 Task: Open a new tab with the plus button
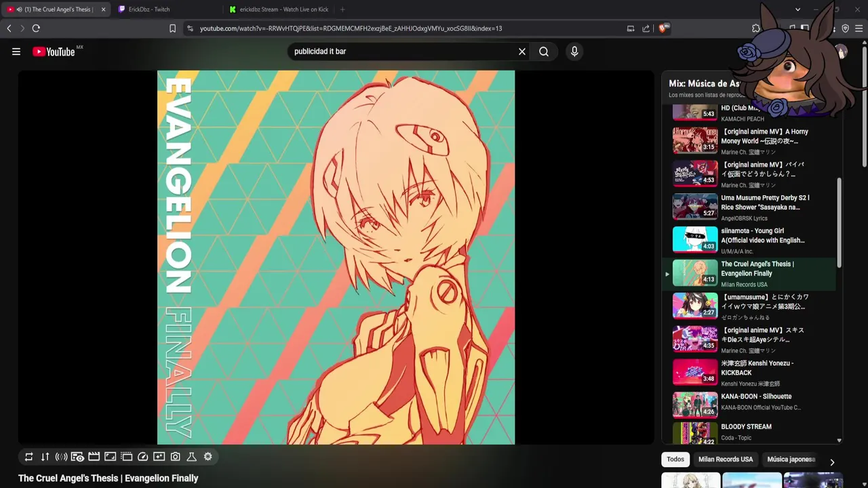tap(342, 9)
